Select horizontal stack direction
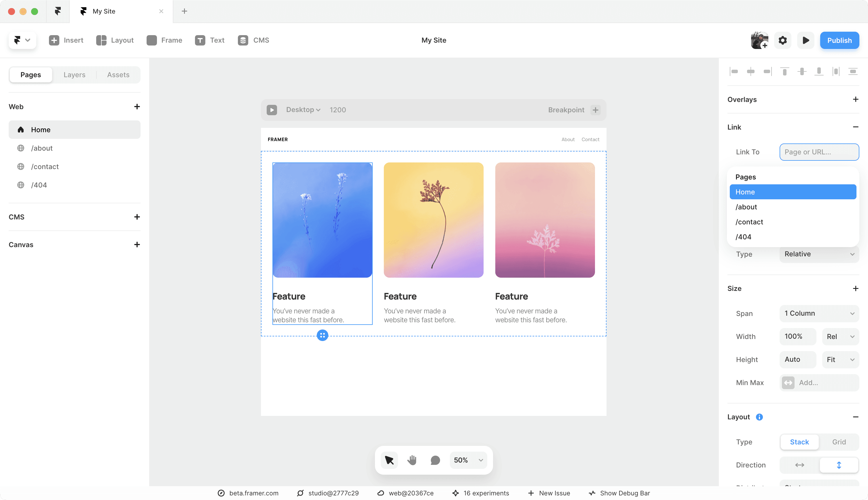868x500 pixels. tap(800, 465)
